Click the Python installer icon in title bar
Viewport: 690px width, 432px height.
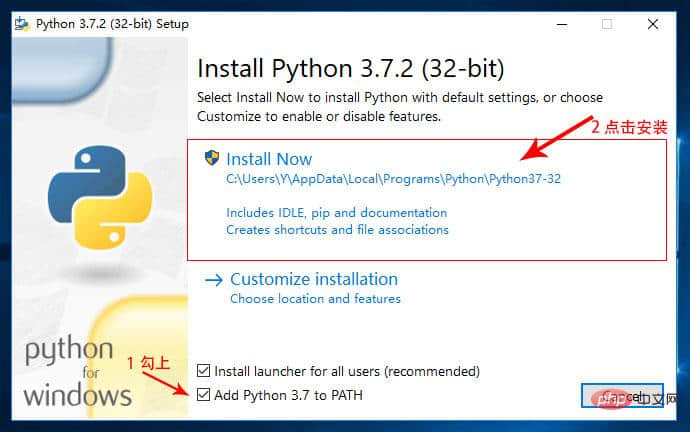click(22, 24)
